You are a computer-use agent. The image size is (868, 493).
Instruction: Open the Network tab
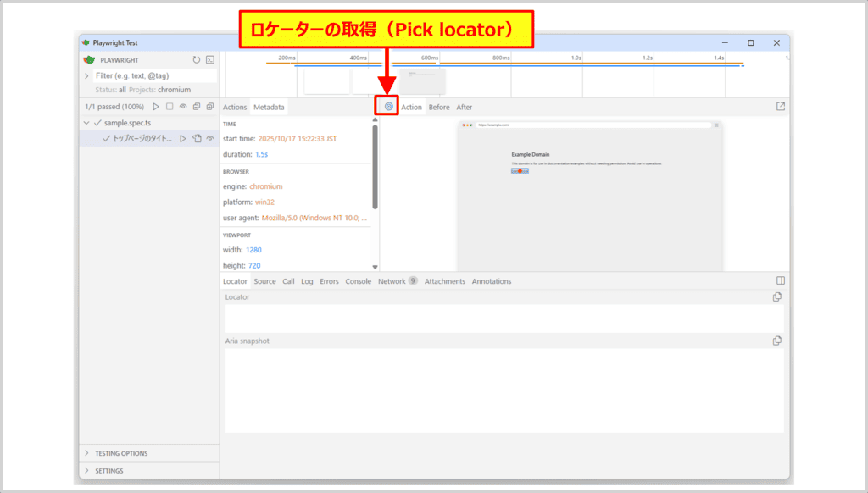392,281
